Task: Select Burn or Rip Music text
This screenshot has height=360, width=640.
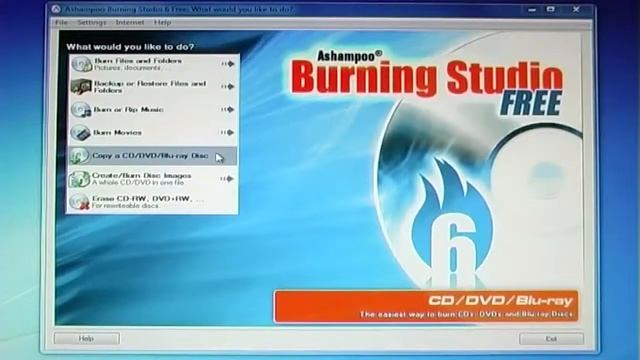Action: click(x=129, y=109)
